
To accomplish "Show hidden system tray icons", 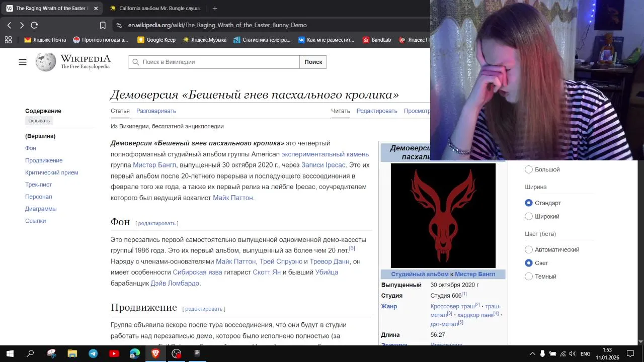I will tap(533, 354).
